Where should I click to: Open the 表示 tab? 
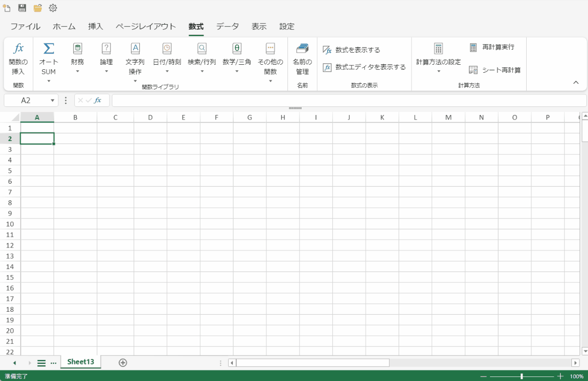point(259,26)
